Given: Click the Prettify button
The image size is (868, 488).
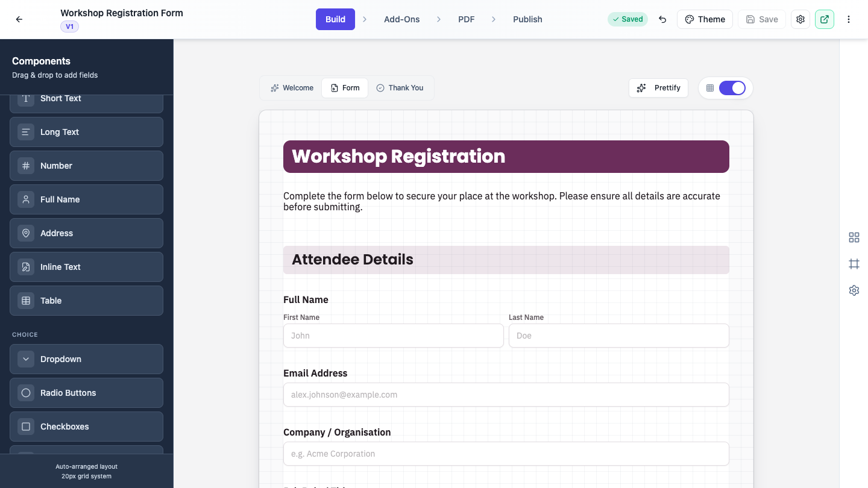Looking at the screenshot, I should tap(658, 88).
